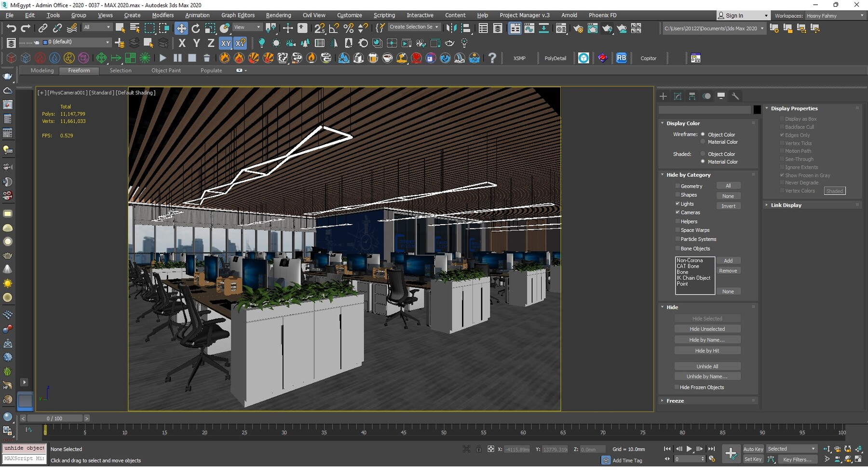Open Render Setup via the teapot icon

(x=578, y=29)
